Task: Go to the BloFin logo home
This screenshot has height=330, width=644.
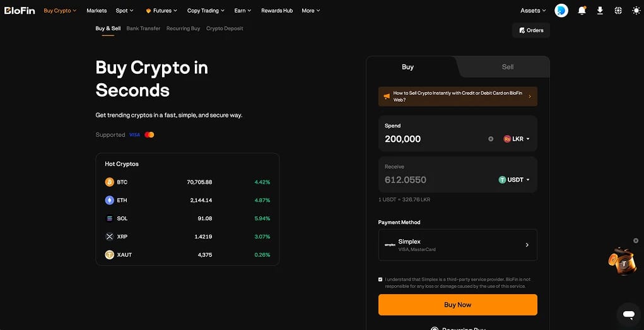Action: [x=20, y=11]
